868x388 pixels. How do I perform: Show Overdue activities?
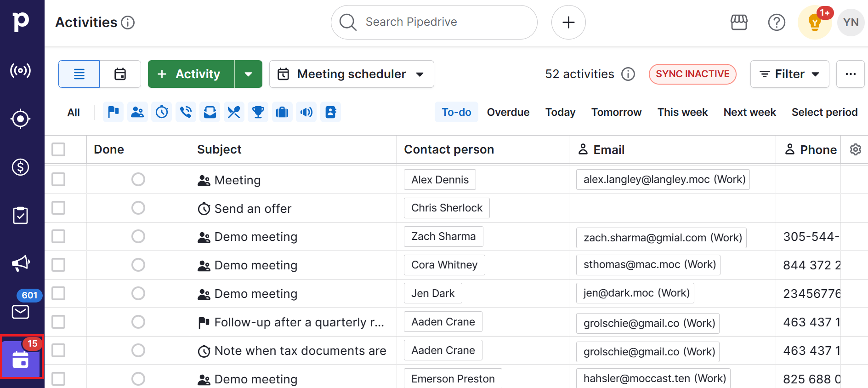pyautogui.click(x=508, y=112)
